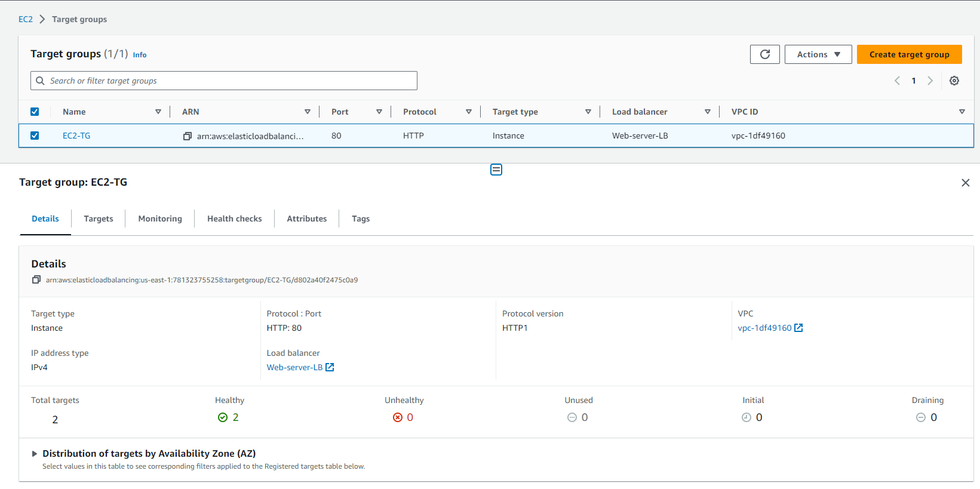Open Web-server-LB link in Details

pos(300,367)
